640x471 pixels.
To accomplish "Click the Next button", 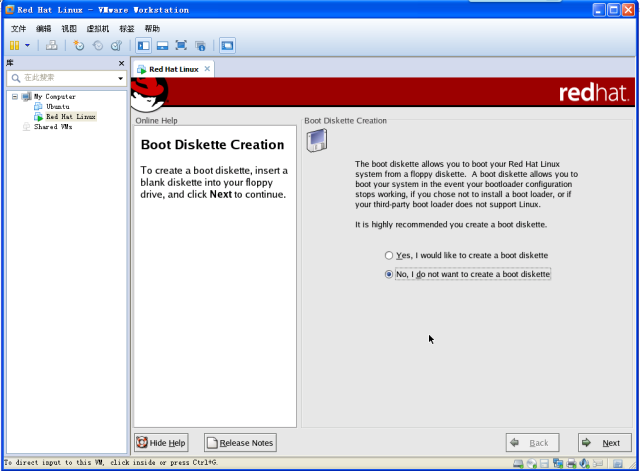I will click(604, 443).
